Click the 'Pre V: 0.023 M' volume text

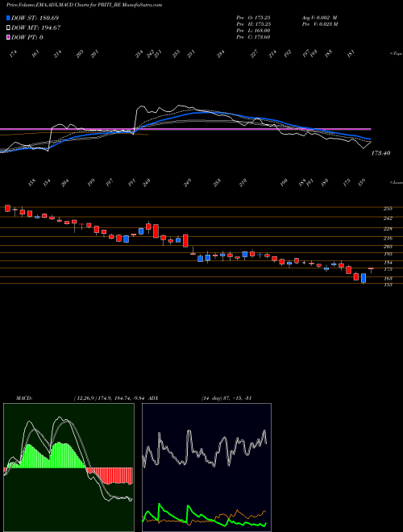319,23
